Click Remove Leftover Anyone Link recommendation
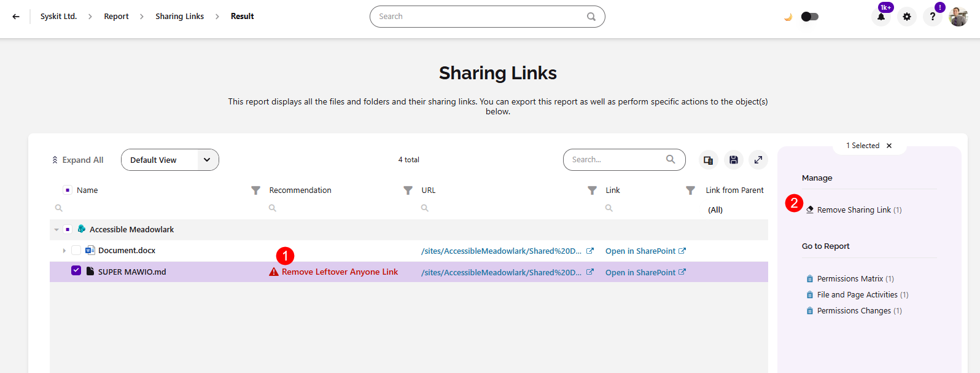This screenshot has height=373, width=980. [340, 272]
